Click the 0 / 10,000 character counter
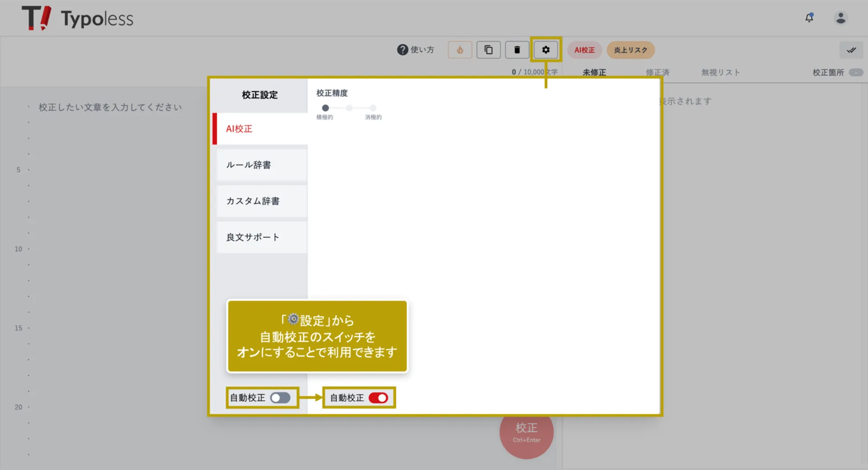This screenshot has height=470, width=868. coord(535,72)
